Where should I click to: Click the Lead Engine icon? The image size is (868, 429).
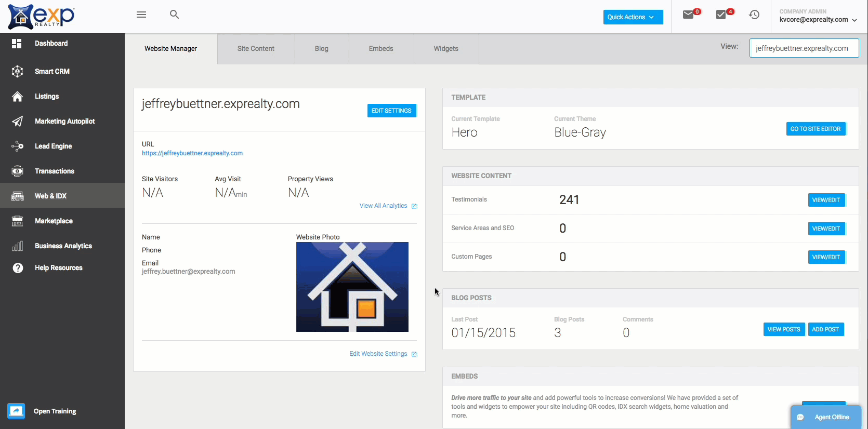tap(17, 146)
